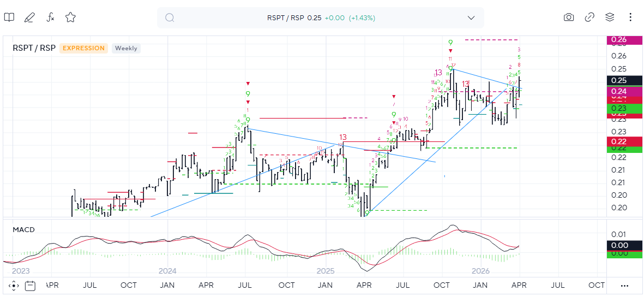
Task: Click the search magnifier in symbol box
Action: 170,18
